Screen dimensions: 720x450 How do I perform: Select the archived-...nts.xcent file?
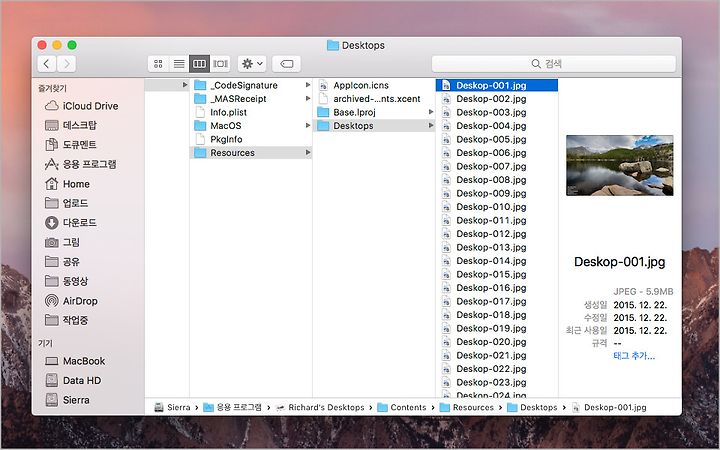(x=374, y=99)
